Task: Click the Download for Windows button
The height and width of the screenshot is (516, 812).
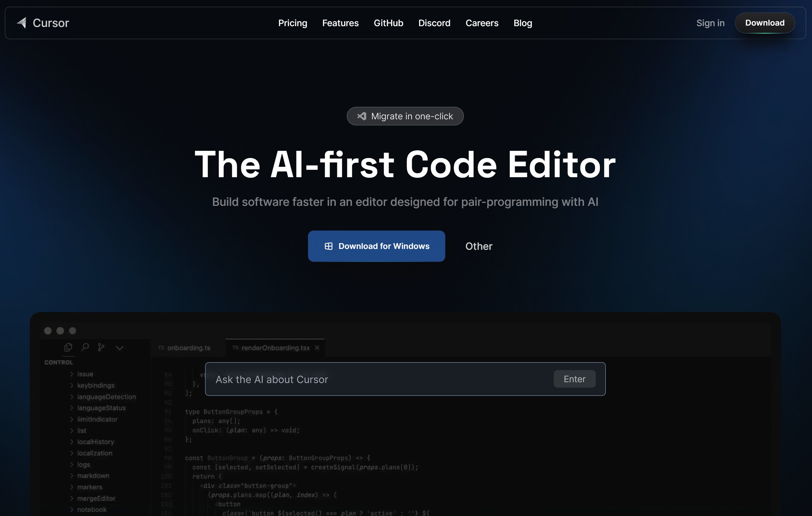Action: click(x=377, y=246)
